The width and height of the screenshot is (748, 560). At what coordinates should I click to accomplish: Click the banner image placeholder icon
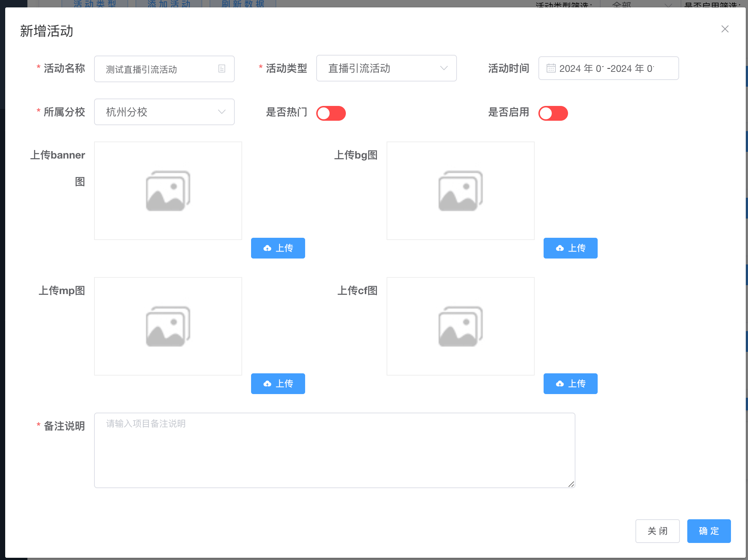168,191
